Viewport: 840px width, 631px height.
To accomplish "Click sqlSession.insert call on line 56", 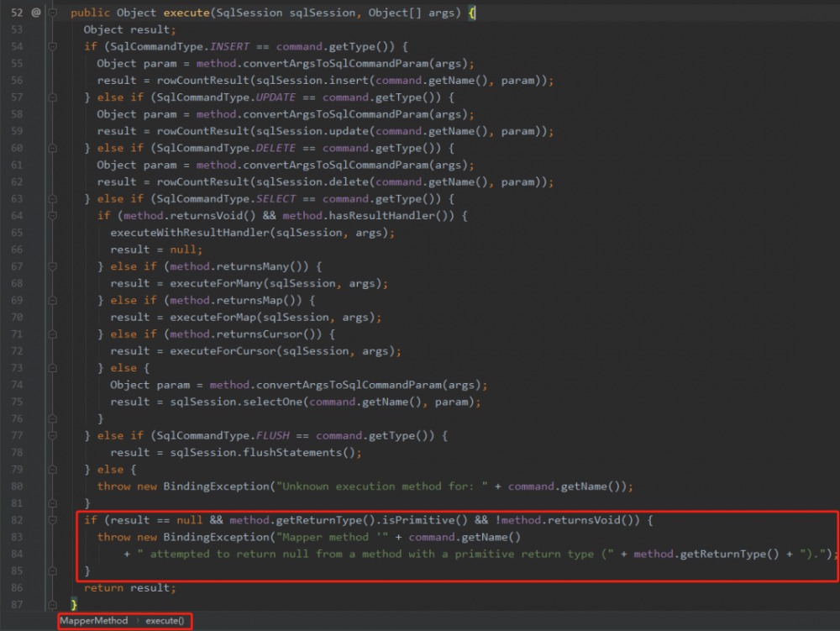I will pos(312,81).
